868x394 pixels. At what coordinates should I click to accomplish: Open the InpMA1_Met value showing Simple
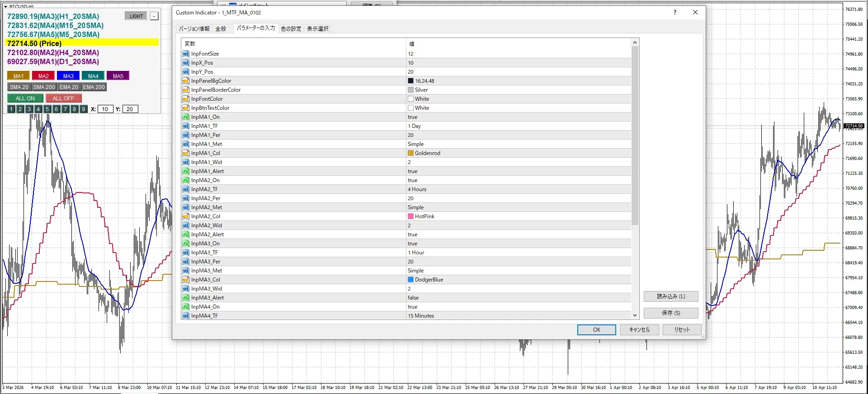(x=519, y=144)
